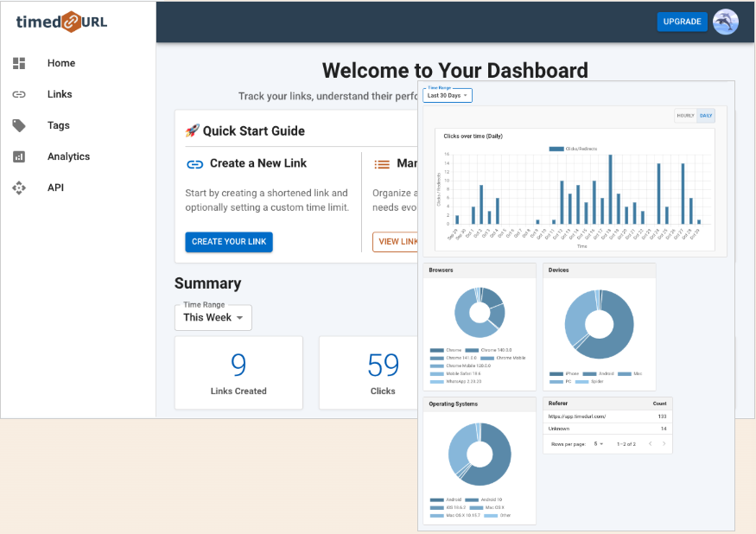Open Rows per page dropdown
This screenshot has width=756, height=534.
click(599, 443)
